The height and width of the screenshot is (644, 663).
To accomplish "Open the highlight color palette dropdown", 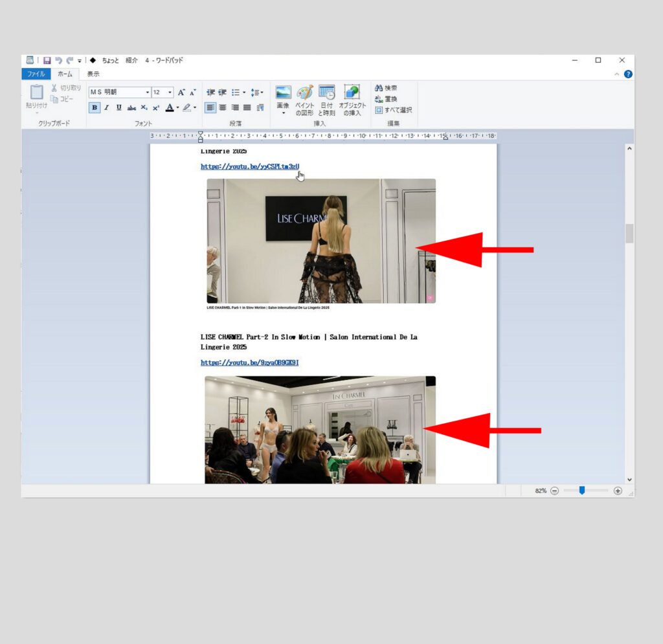I will point(195,107).
